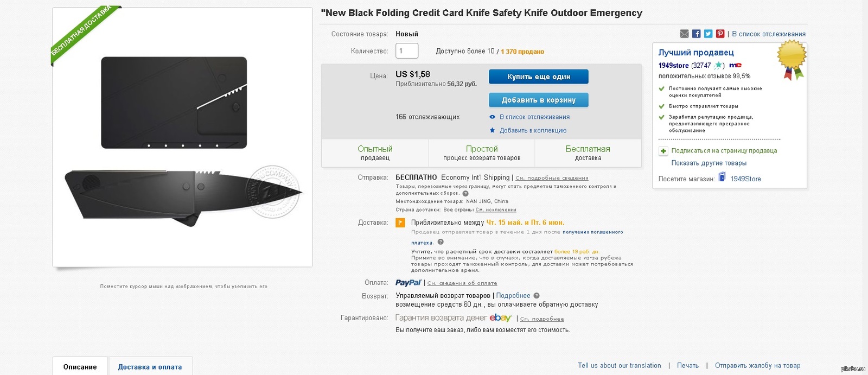This screenshot has height=375, width=868.
Task: Open 'Отправить жалобу на товар' link
Action: click(757, 366)
